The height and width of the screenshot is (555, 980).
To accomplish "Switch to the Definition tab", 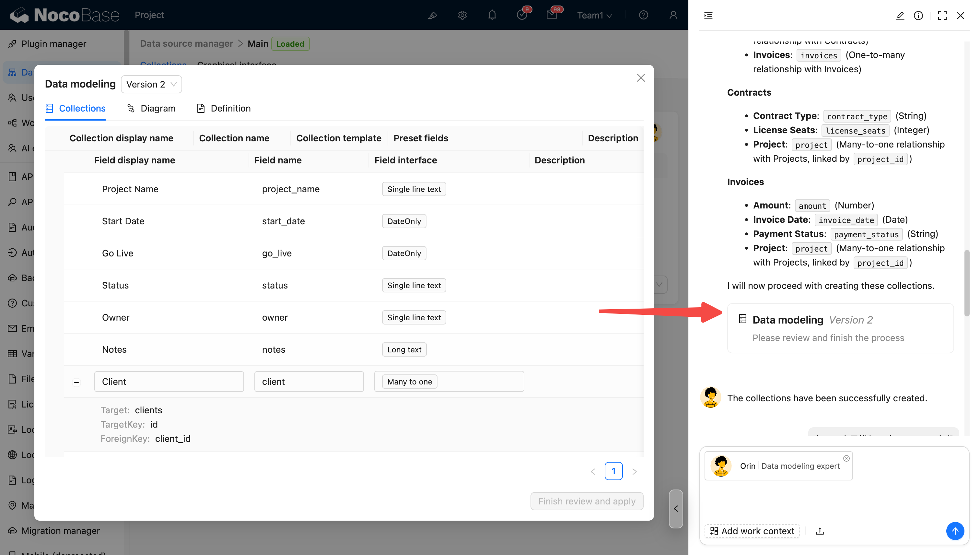I will pos(224,108).
